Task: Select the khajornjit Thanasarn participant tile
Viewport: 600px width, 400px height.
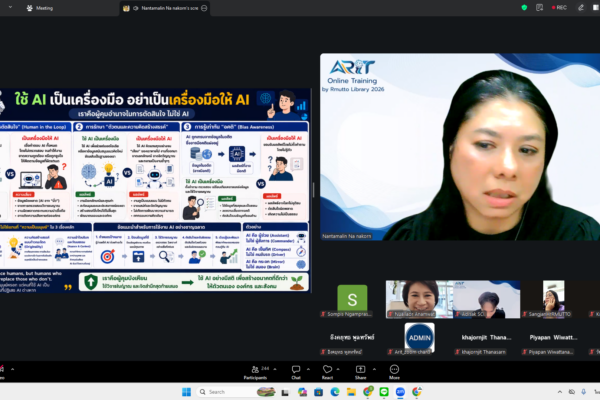Action: (486, 340)
